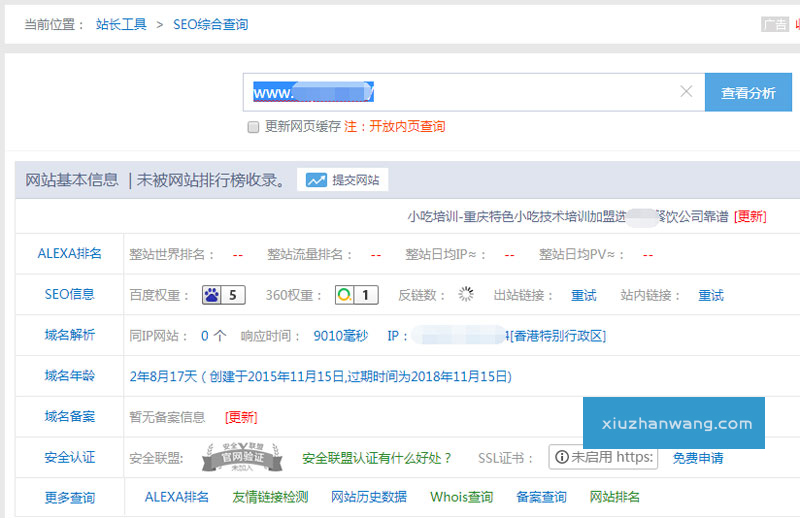Click the chart icon on 提交网站 button
The image size is (800, 518).
pyautogui.click(x=316, y=180)
